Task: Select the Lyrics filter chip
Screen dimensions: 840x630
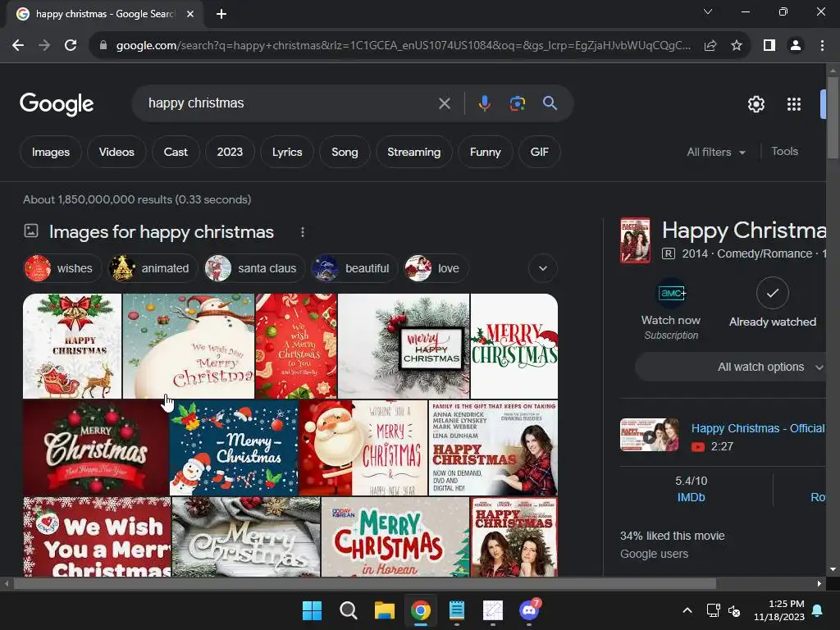Action: [287, 152]
